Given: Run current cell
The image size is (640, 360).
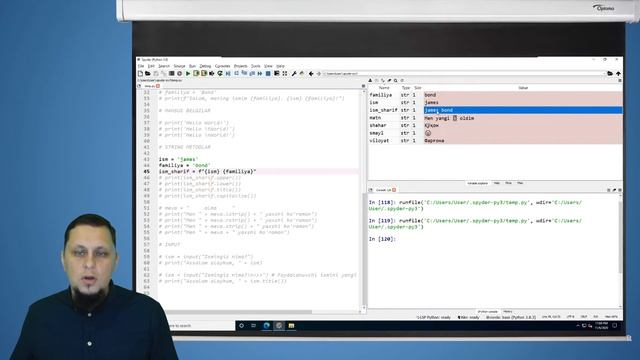Looking at the screenshot, I should 196,73.
